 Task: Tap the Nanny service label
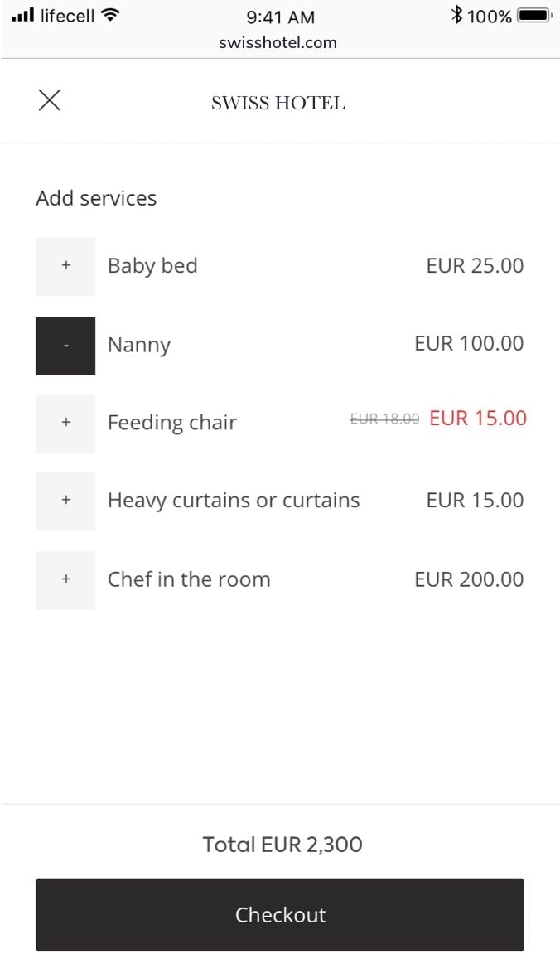[139, 345]
